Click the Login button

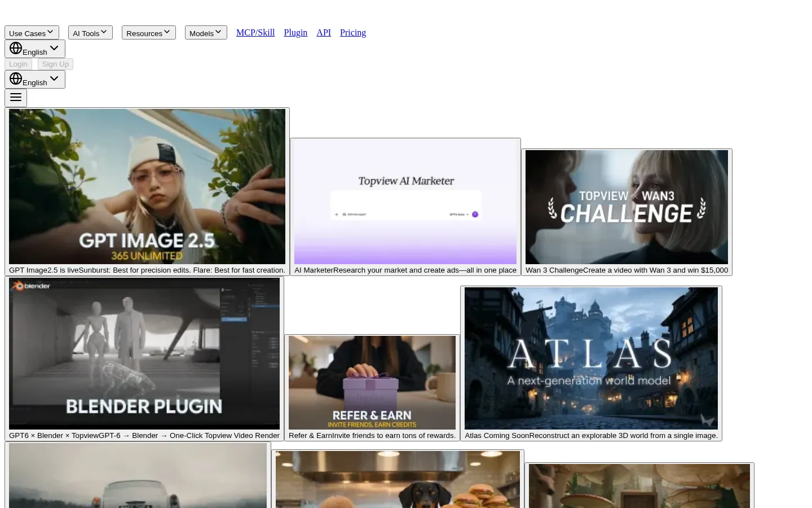(18, 64)
